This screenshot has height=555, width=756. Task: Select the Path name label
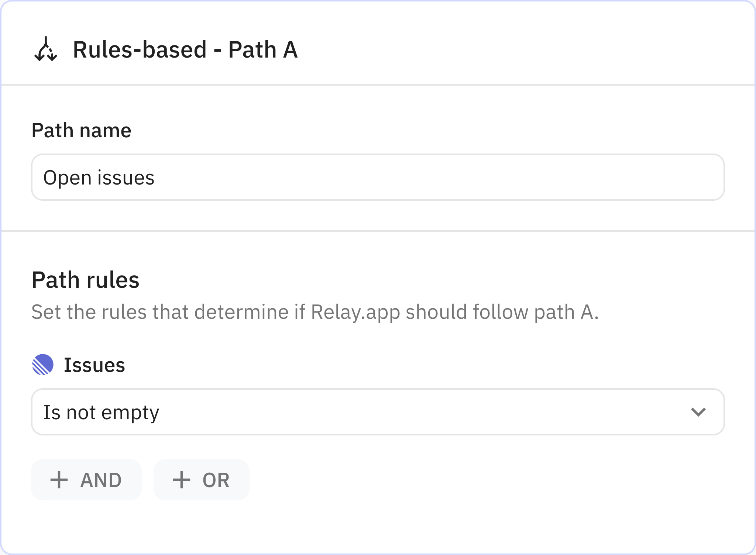[x=81, y=130]
